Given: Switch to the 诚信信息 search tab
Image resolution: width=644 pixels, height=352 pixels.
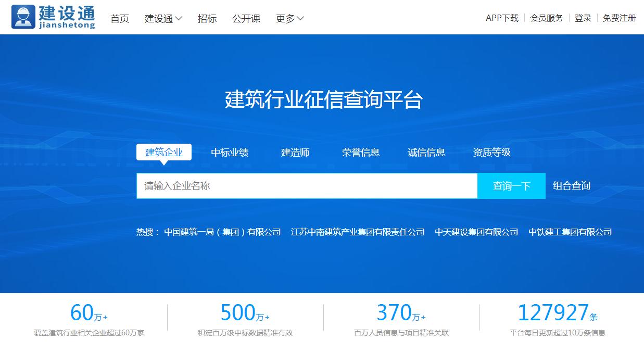Looking at the screenshot, I should (426, 152).
